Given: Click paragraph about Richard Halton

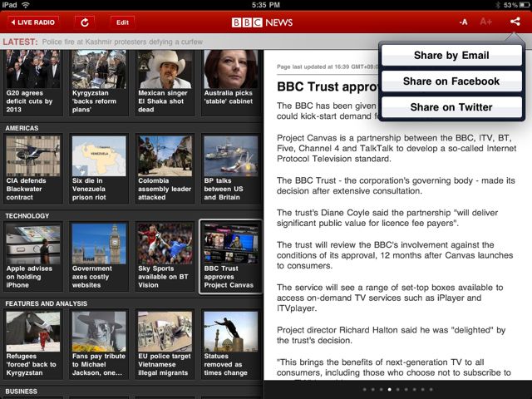Looking at the screenshot, I should click(x=391, y=335).
